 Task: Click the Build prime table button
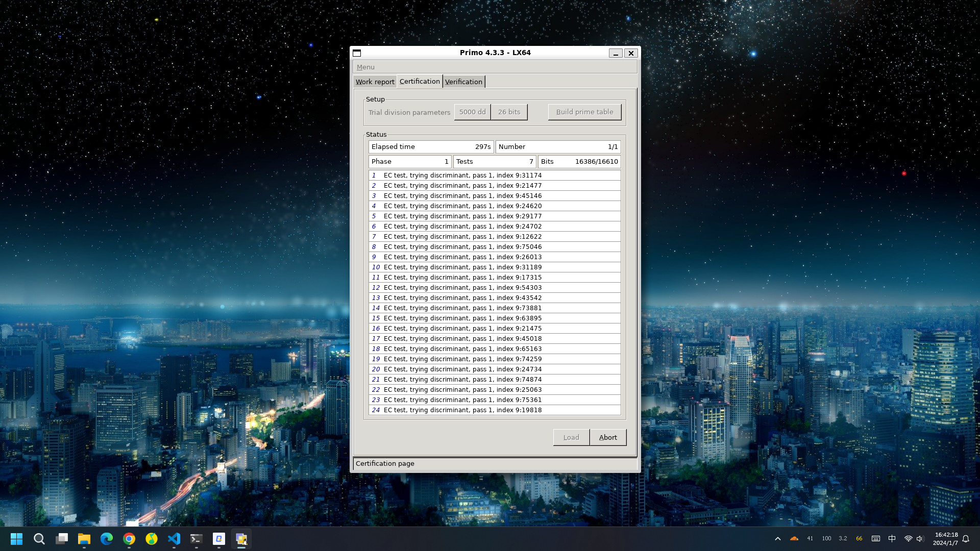click(584, 112)
